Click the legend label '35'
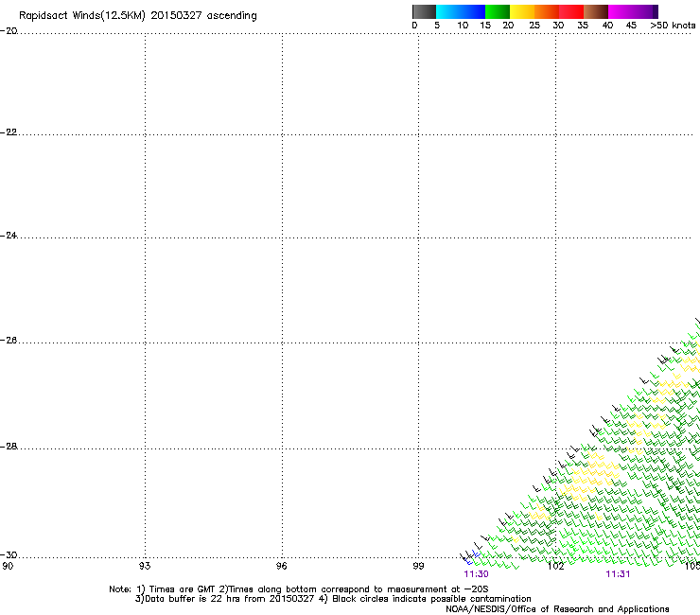This screenshot has height=615, width=700. pyautogui.click(x=583, y=26)
